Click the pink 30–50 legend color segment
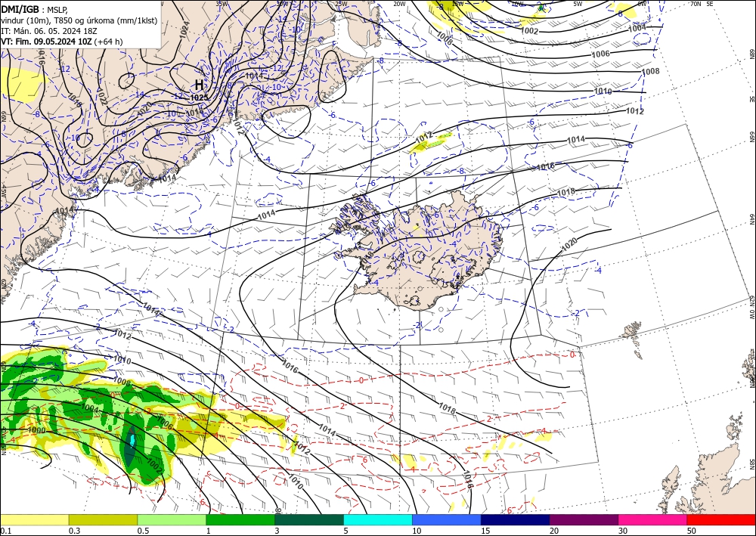Viewport: 756px width, 536px height. 653,519
